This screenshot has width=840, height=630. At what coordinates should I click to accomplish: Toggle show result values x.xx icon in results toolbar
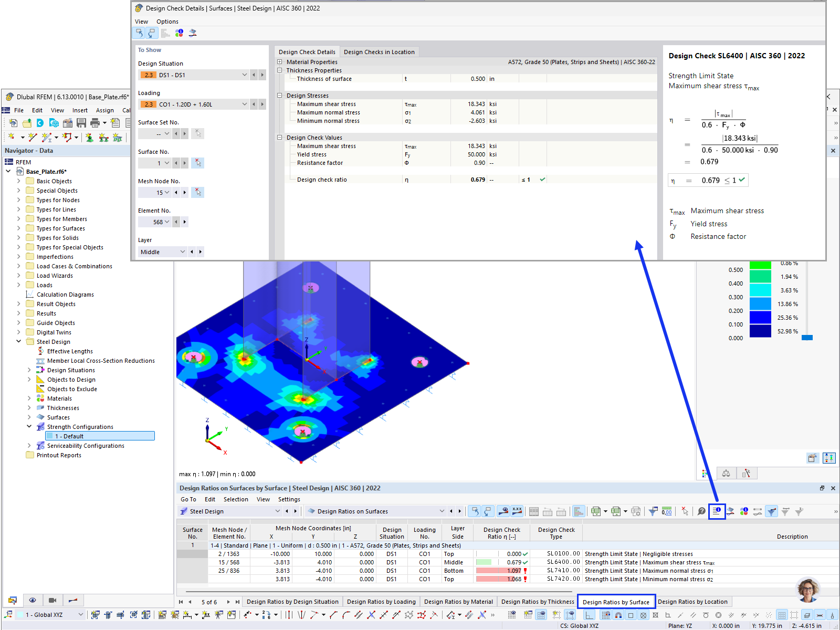pyautogui.click(x=517, y=511)
